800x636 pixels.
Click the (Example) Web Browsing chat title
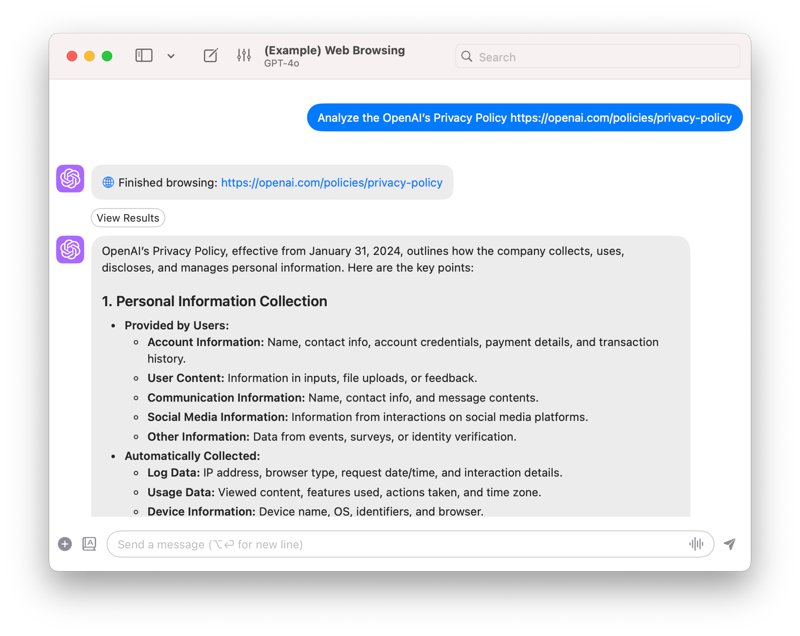[334, 50]
